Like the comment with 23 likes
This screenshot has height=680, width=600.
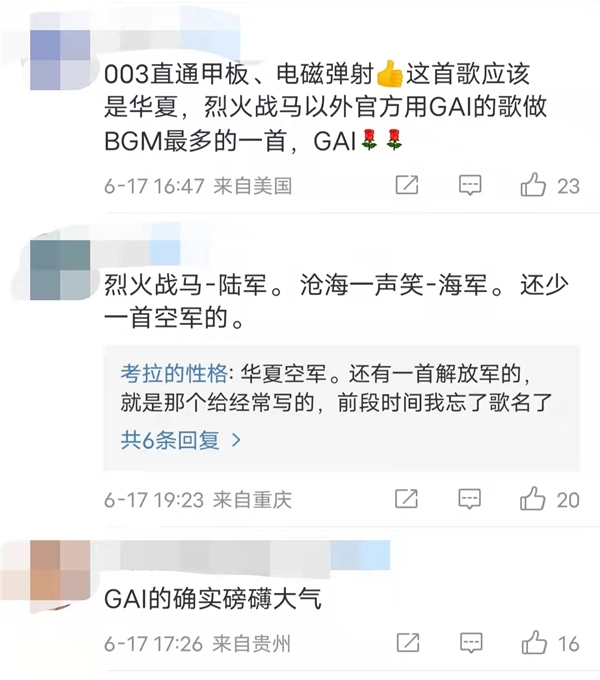[533, 184]
